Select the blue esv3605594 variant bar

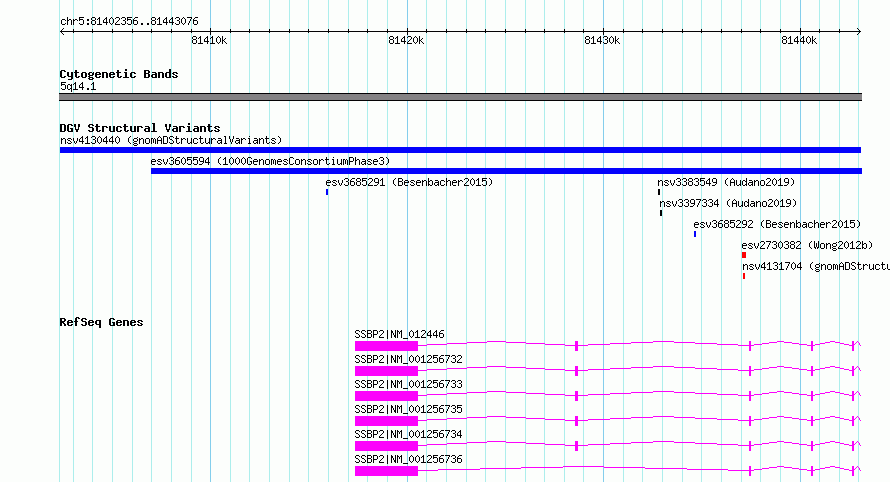pos(506,171)
